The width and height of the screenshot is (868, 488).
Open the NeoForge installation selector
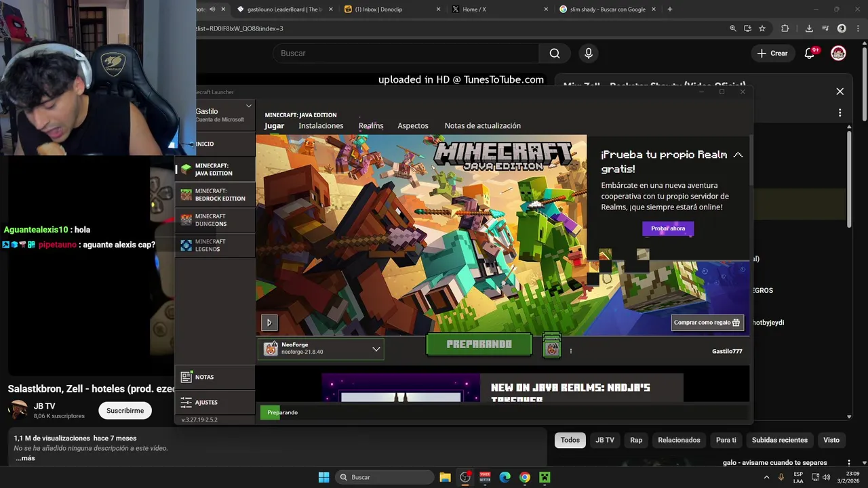pyautogui.click(x=321, y=349)
